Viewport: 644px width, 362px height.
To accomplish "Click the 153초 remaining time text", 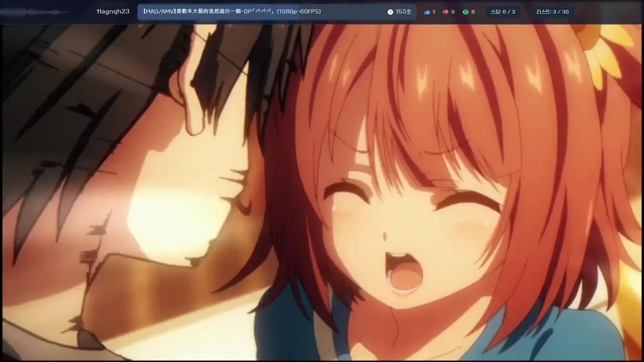I will 404,12.
